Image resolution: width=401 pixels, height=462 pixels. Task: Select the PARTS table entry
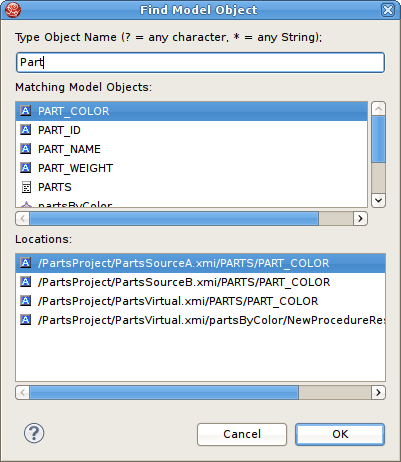pyautogui.click(x=192, y=187)
